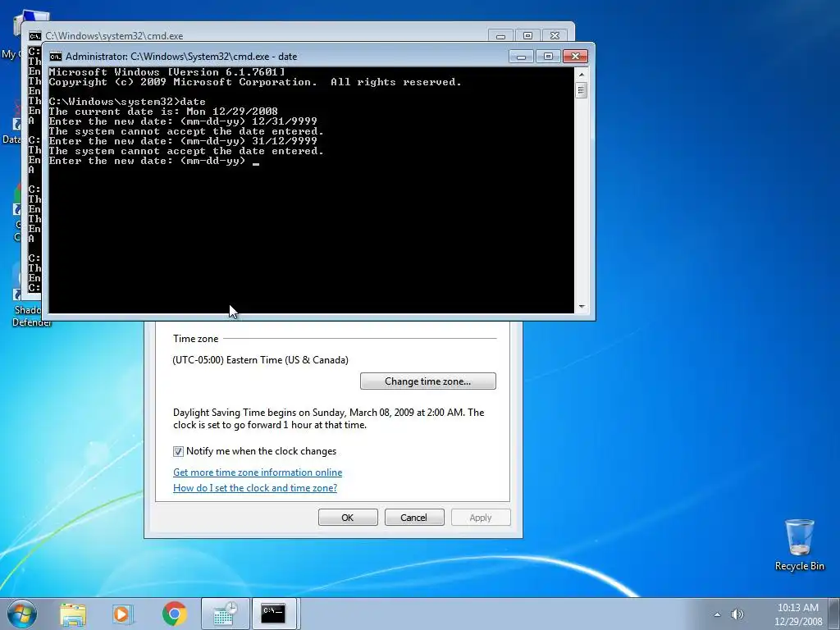
Task: Click the cmd scrollbar down arrow
Action: (582, 307)
